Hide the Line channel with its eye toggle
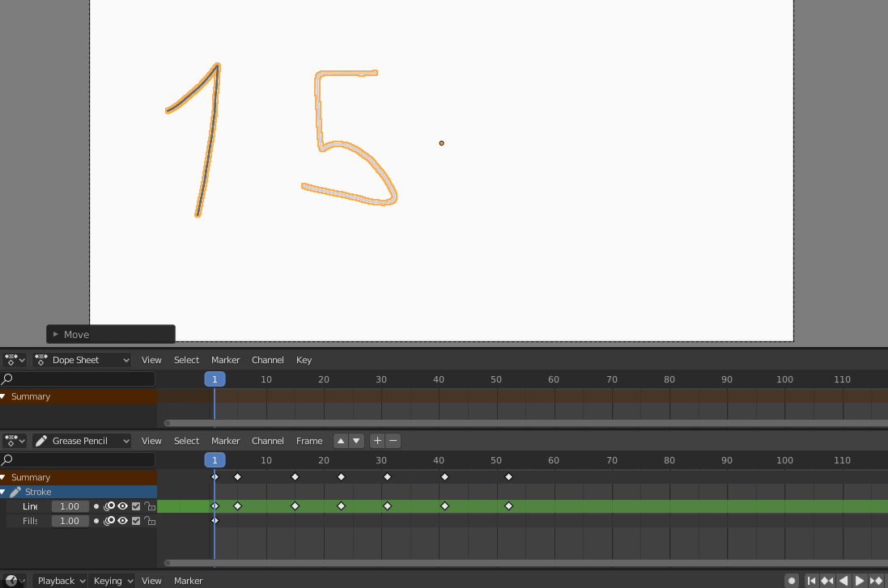The height and width of the screenshot is (588, 888). [122, 506]
